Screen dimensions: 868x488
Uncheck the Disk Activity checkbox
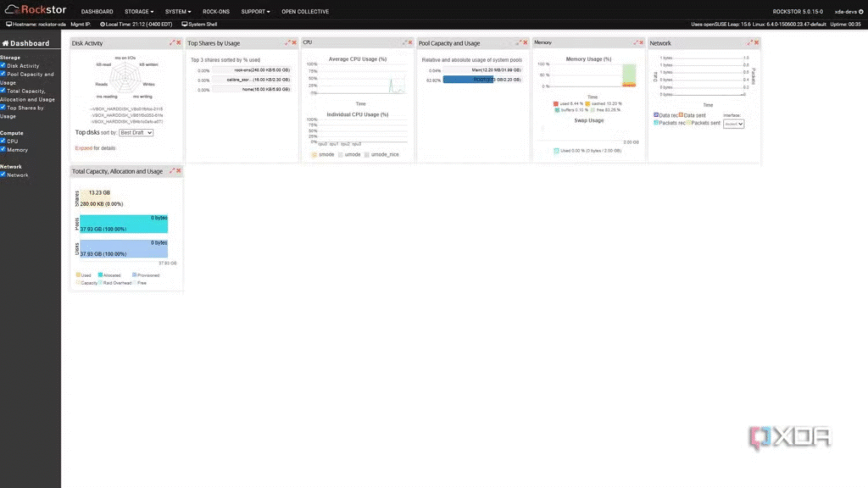3,65
